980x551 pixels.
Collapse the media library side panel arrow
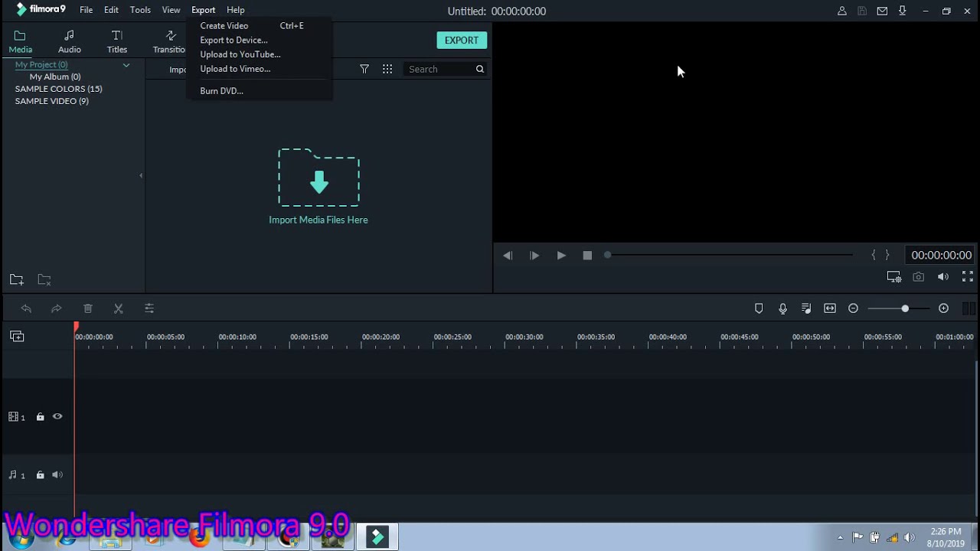[141, 176]
